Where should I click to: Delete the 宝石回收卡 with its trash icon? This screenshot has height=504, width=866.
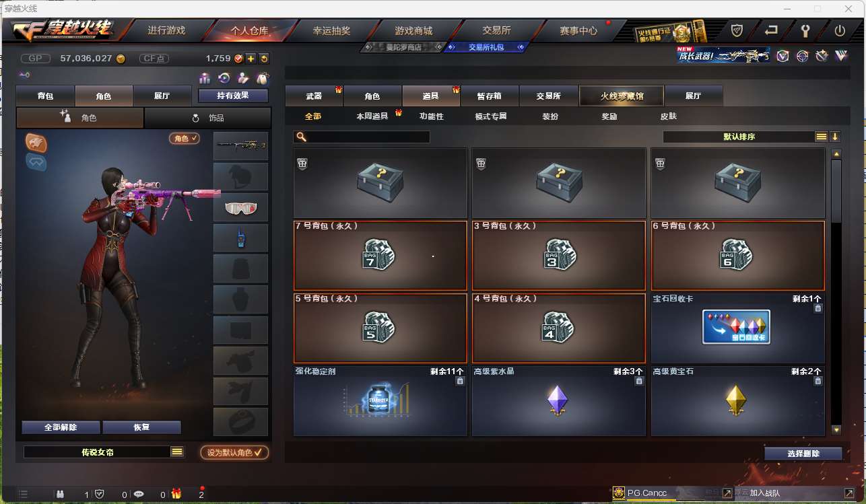click(x=818, y=308)
